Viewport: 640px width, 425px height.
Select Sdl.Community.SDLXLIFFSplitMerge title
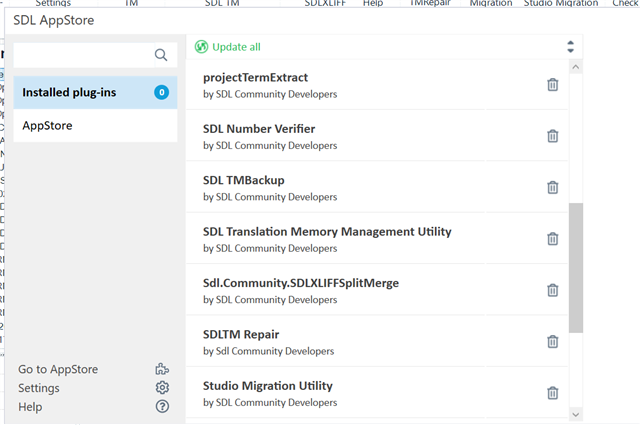301,283
